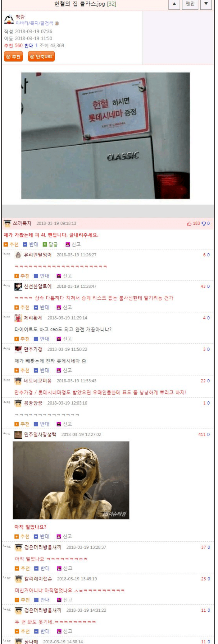Viewport: 218px width, 644px height.
Task: Open the 아바타/쪽지/글검색 author links
Action: pyautogui.click(x=35, y=23)
